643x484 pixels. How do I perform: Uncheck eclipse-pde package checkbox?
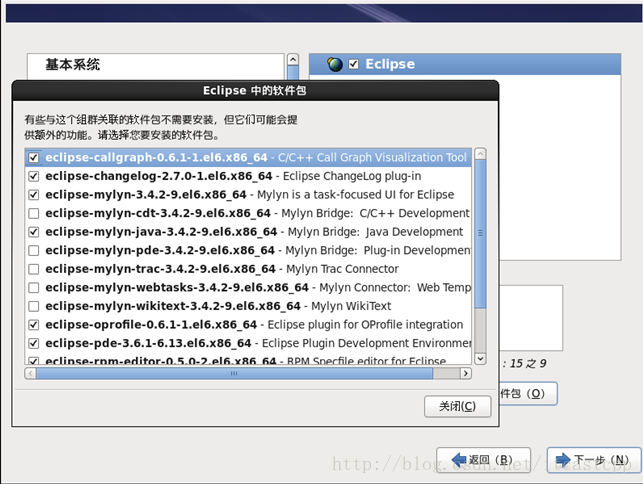point(34,343)
